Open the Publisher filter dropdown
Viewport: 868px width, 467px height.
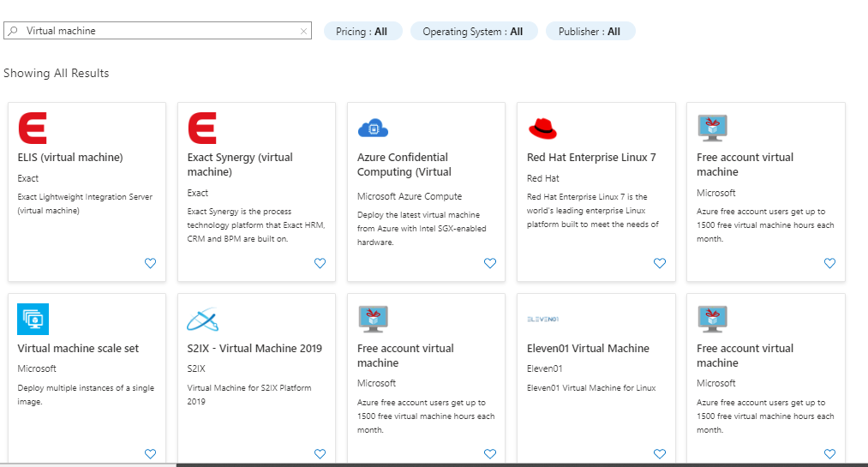[590, 32]
